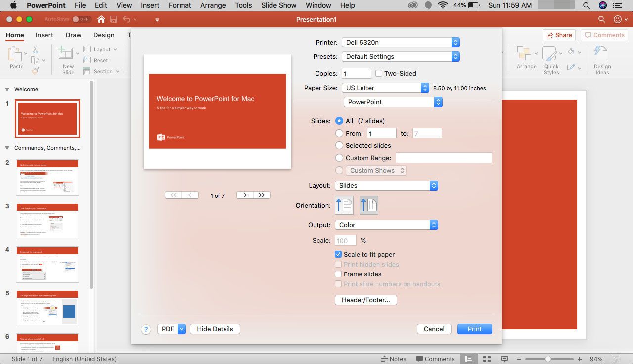
Task: Open Presets dropdown Default Settings
Action: (401, 56)
